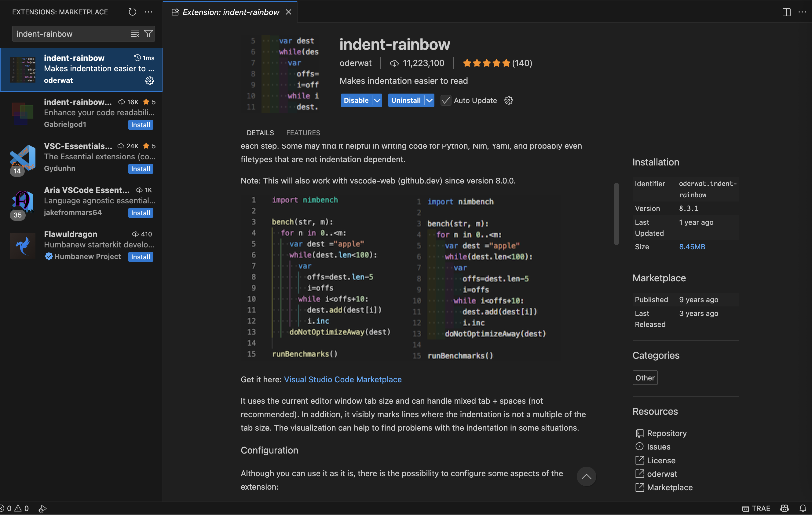Open the extension search filter icon
The image size is (812, 515).
coord(148,34)
